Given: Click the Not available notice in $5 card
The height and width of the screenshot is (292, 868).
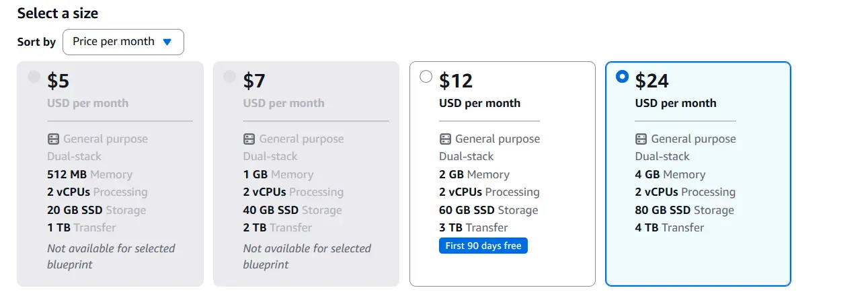Looking at the screenshot, I should click(111, 256).
